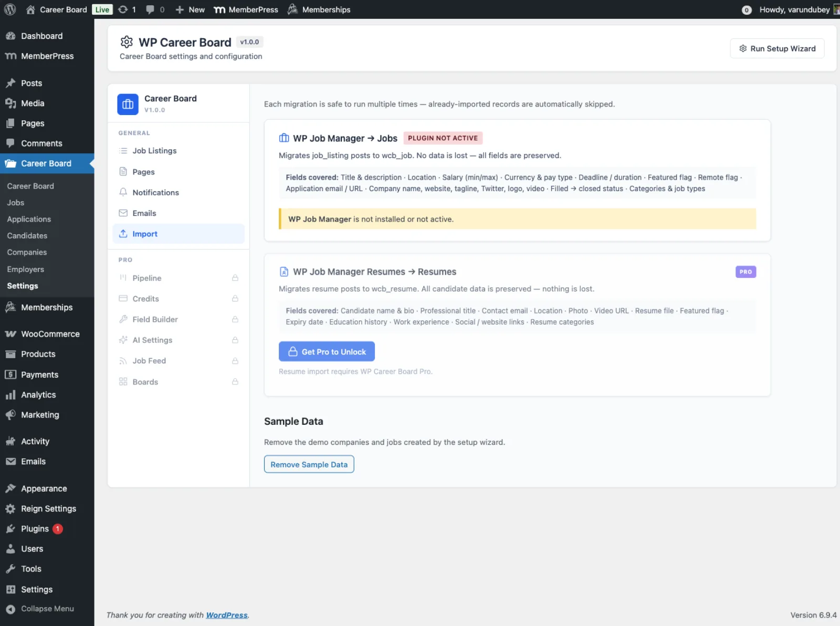Click the Plugins update count badge
840x626 pixels.
58,529
